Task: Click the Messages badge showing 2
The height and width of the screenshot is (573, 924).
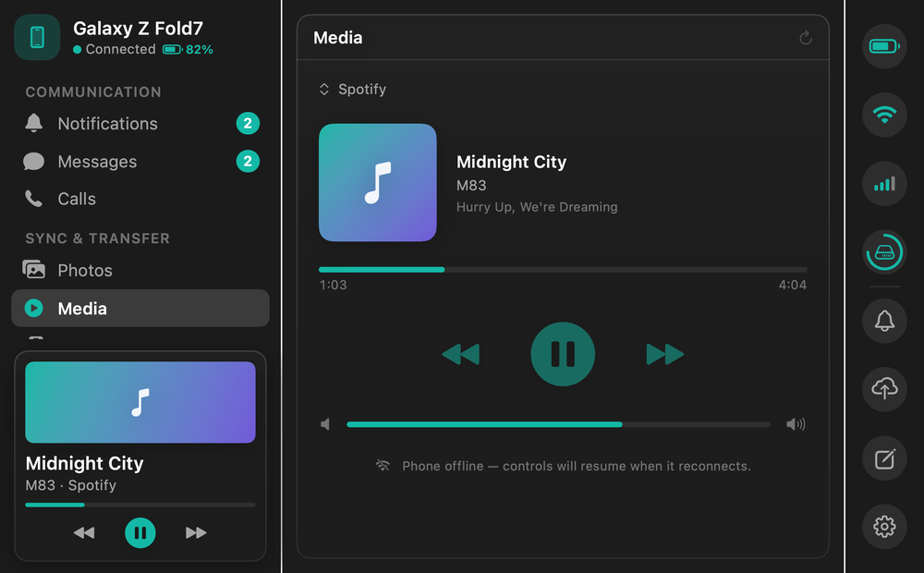Action: 248,161
